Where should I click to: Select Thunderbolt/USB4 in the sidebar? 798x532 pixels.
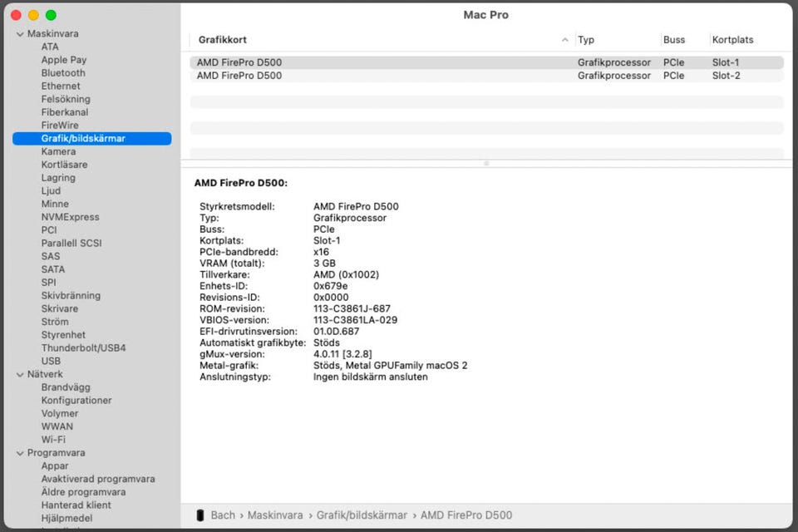point(83,348)
